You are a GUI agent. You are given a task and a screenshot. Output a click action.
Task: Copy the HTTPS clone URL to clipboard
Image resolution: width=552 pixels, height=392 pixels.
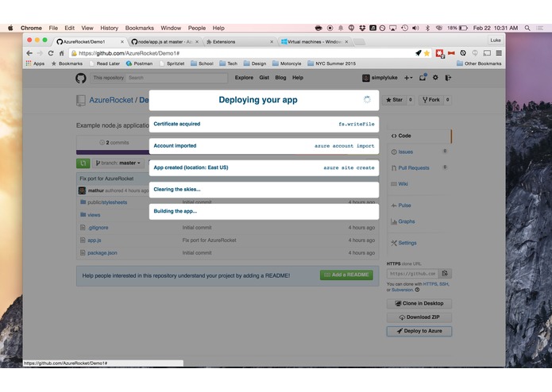(445, 274)
